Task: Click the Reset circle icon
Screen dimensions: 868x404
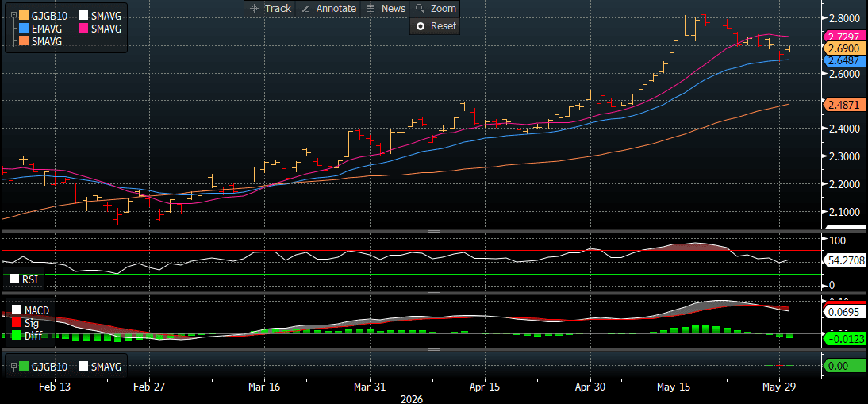Action: [421, 26]
